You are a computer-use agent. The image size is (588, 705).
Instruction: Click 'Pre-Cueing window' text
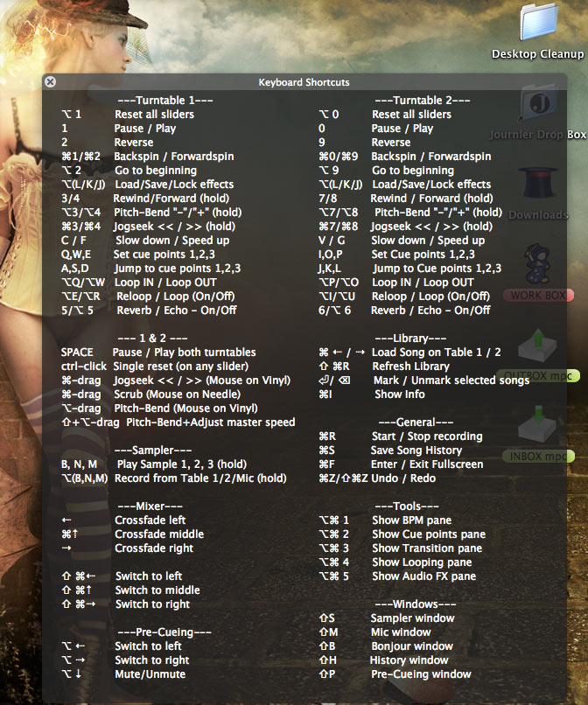point(421,674)
